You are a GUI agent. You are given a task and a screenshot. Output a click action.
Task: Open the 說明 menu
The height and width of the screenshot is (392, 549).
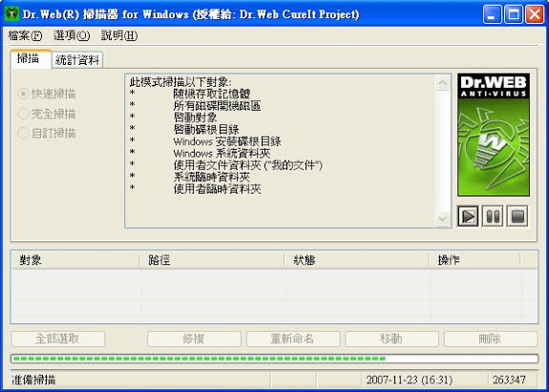click(119, 35)
